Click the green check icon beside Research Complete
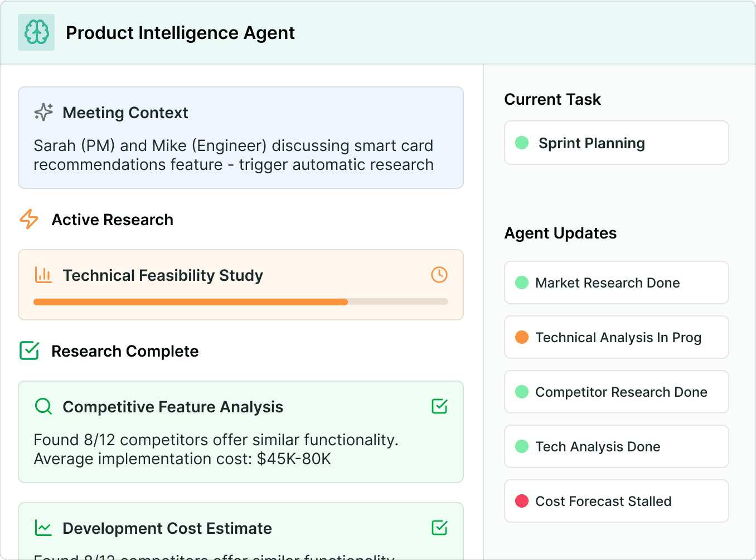 tap(29, 350)
